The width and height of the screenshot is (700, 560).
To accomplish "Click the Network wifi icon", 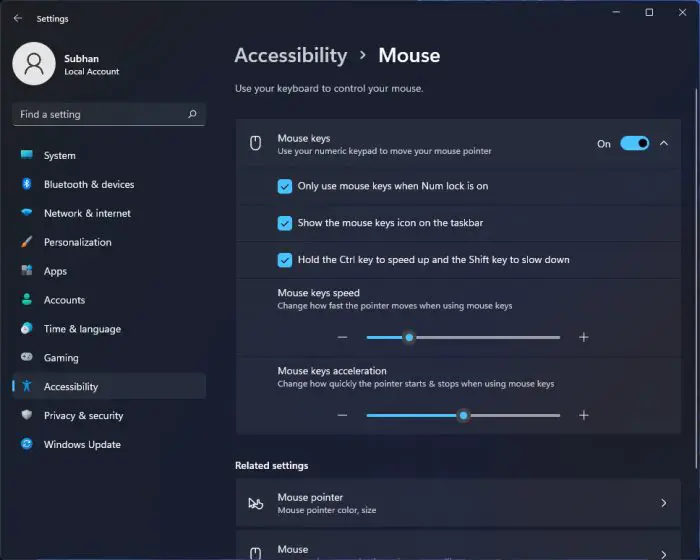I will pyautogui.click(x=27, y=212).
